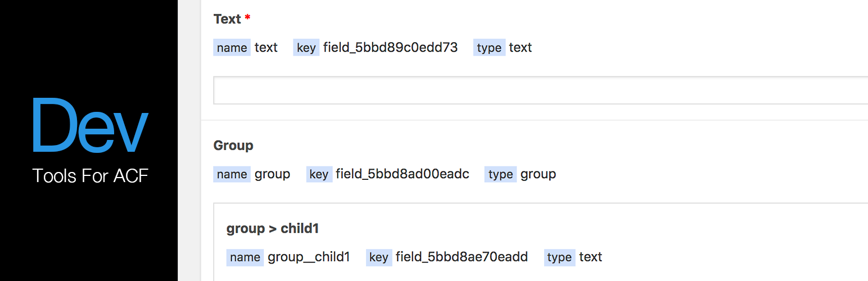Click the bold "Group" field label

[x=233, y=146]
